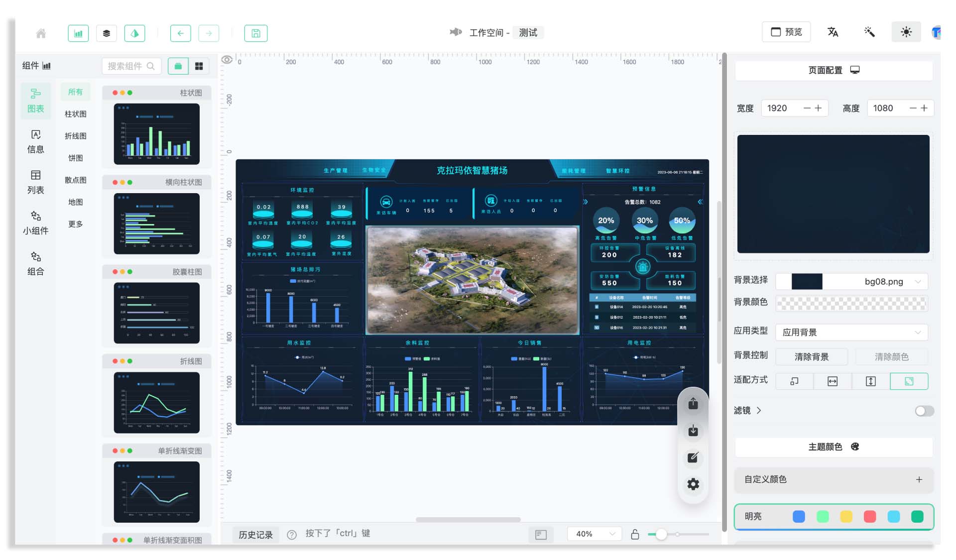
Task: Open the 背景颜色 color picker
Action: 851,304
